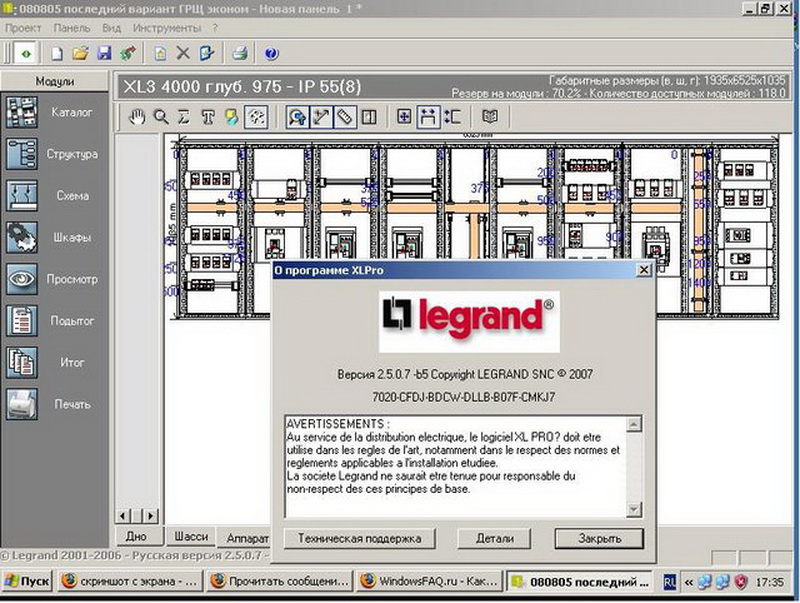Screen dimensions: 800x603
Task: Toggle the horizontal width arrows button
Action: 429,117
